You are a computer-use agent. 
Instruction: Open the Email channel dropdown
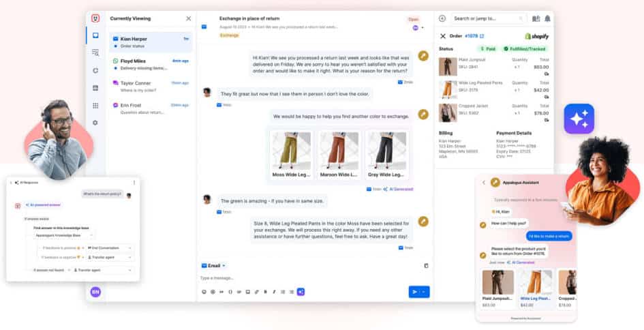tap(213, 265)
